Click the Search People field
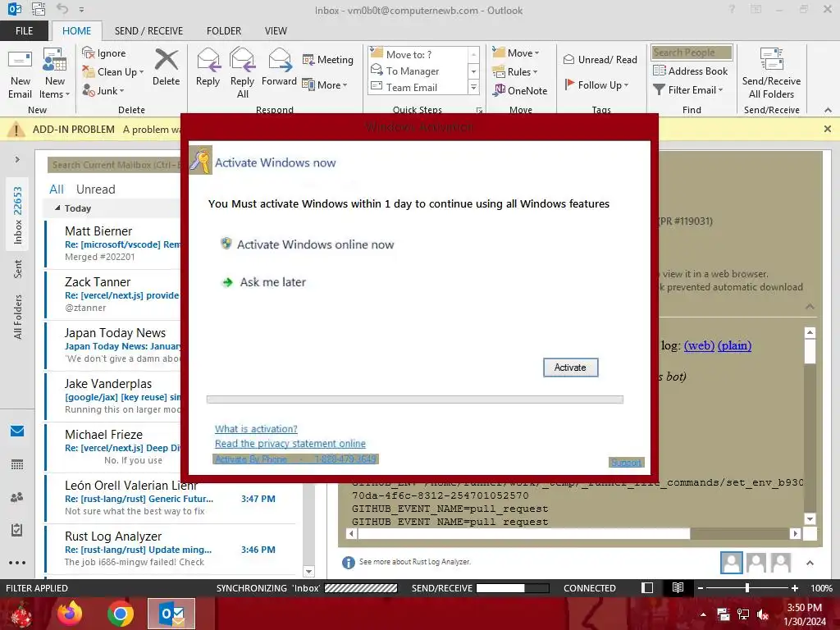Image resolution: width=840 pixels, height=630 pixels. pos(692,52)
